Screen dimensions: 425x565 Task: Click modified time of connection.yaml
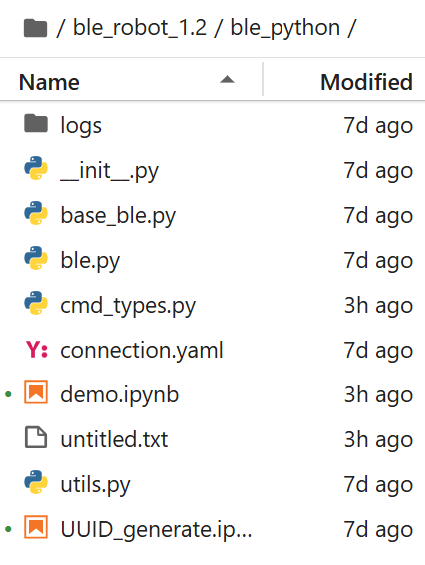point(378,351)
